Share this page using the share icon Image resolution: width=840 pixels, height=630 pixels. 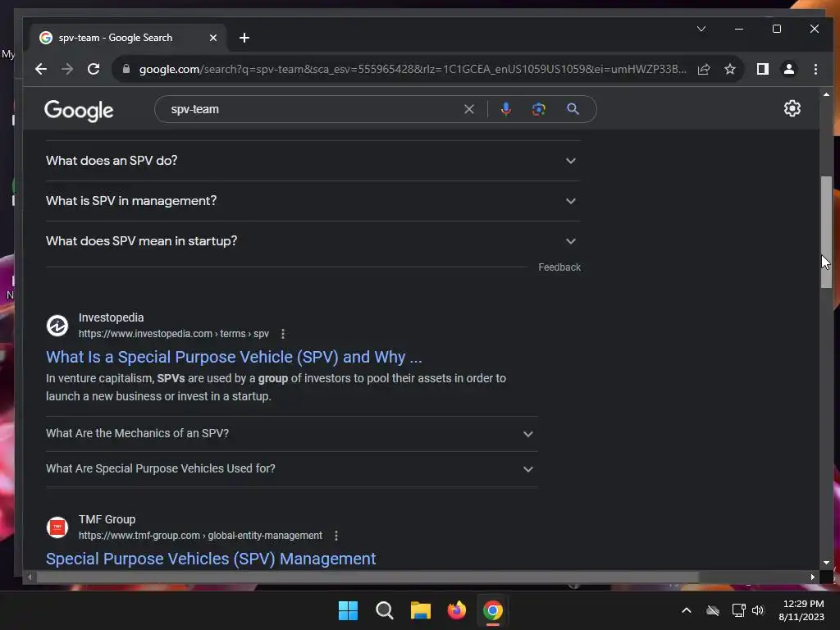704,69
